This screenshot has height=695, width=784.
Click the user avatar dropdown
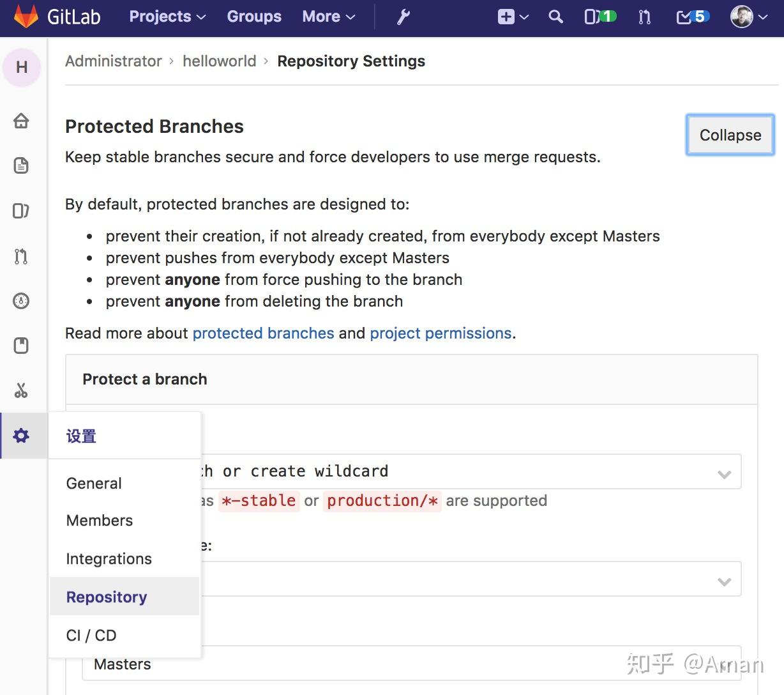pyautogui.click(x=748, y=17)
